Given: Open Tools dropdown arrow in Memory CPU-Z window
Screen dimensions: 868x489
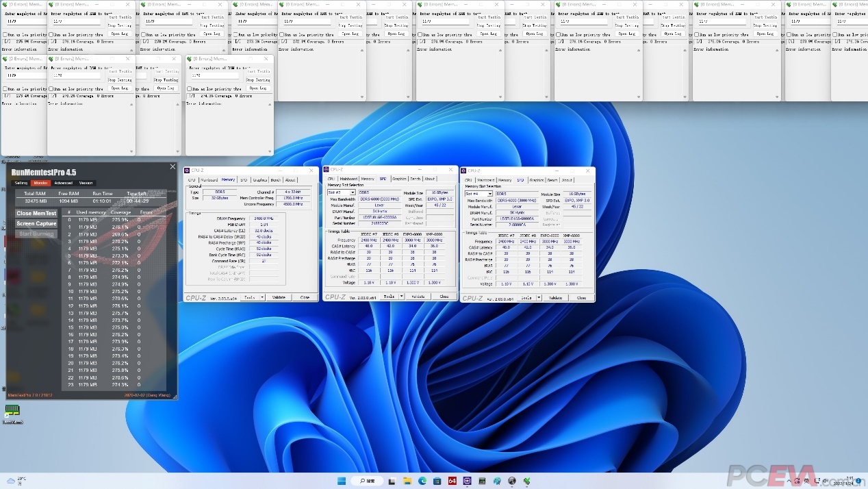Looking at the screenshot, I should (262, 297).
